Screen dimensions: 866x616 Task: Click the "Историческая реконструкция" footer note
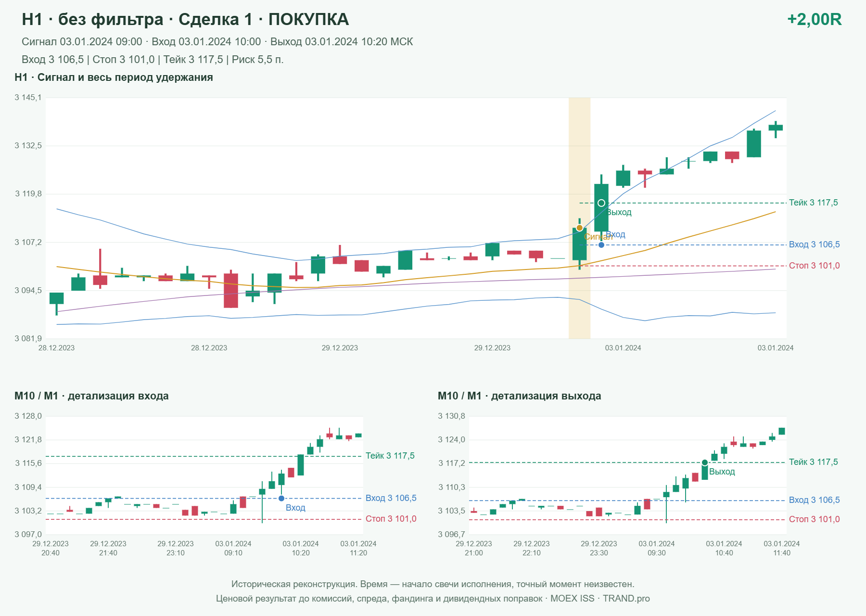tap(433, 584)
